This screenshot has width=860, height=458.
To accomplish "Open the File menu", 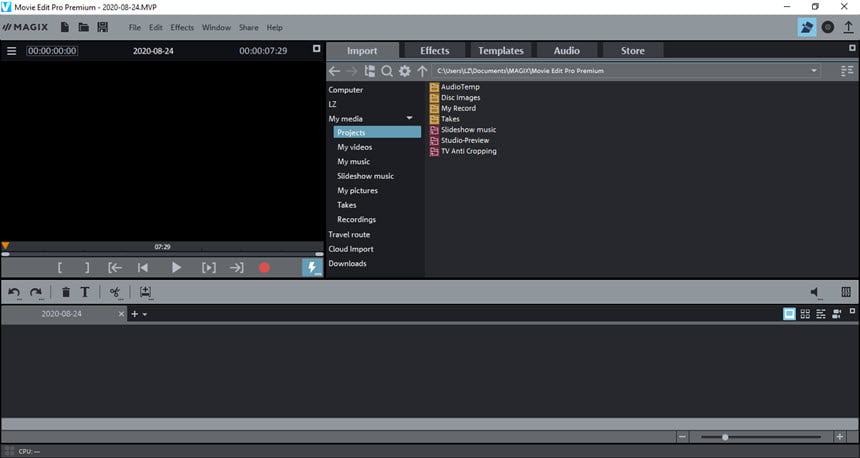I will point(135,27).
